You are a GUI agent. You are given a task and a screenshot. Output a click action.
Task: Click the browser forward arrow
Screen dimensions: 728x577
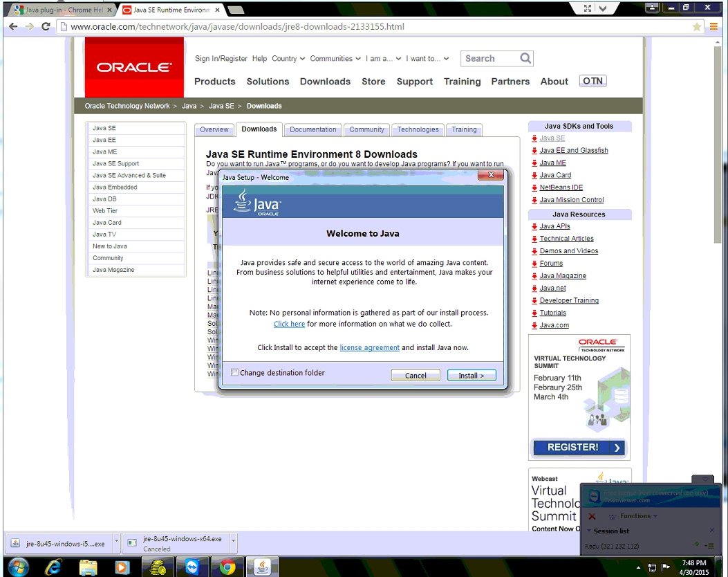pyautogui.click(x=29, y=26)
